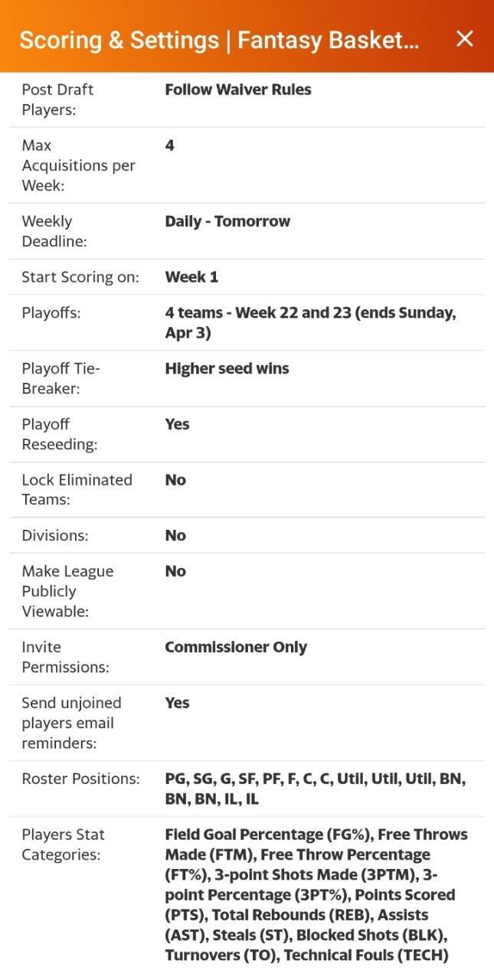494x980 pixels.
Task: Select the Roster Positions label
Action: (x=80, y=779)
